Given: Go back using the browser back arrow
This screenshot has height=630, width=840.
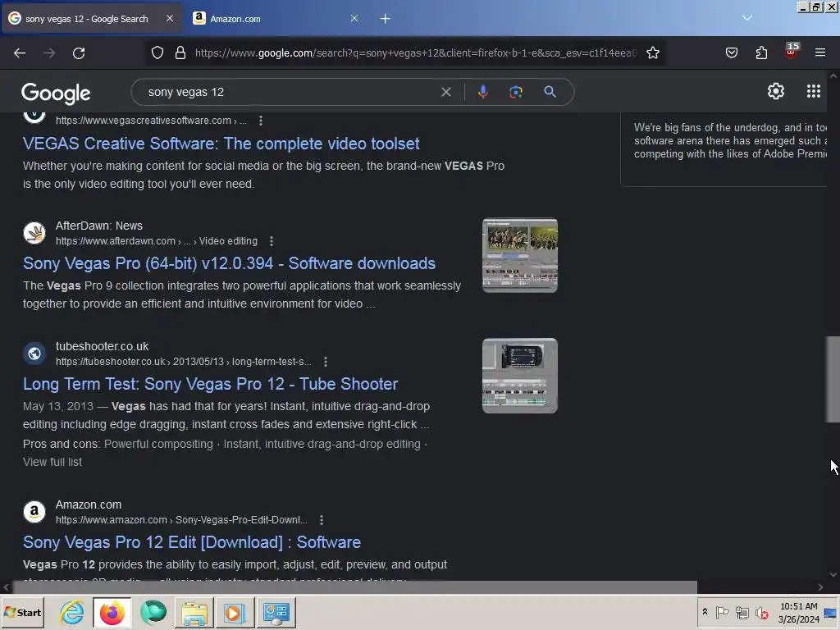Looking at the screenshot, I should 20,53.
